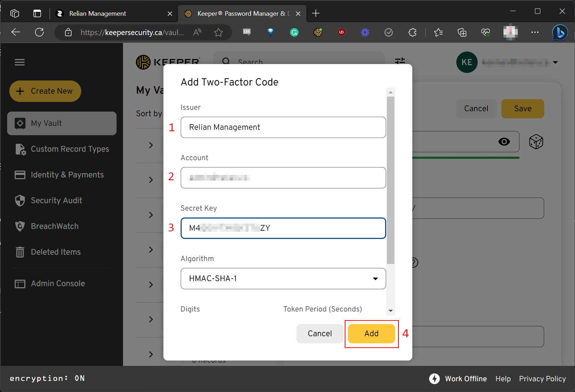Screen dimensions: 575x392
Task: Open the uBlock Origin extension icon
Action: pos(341,33)
